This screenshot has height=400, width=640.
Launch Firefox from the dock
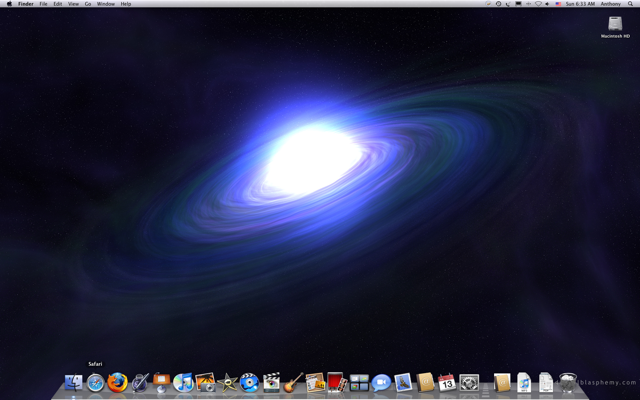pyautogui.click(x=117, y=383)
